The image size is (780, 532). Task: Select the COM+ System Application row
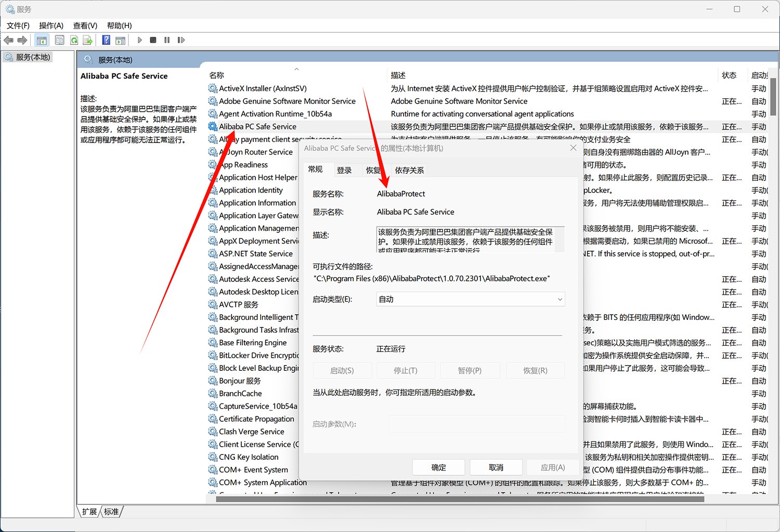487,483
